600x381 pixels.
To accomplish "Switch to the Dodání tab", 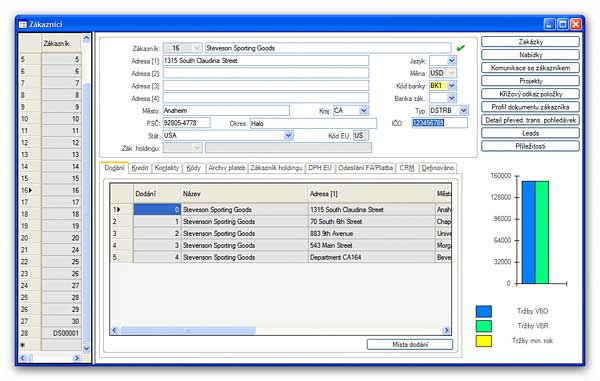I will (114, 168).
